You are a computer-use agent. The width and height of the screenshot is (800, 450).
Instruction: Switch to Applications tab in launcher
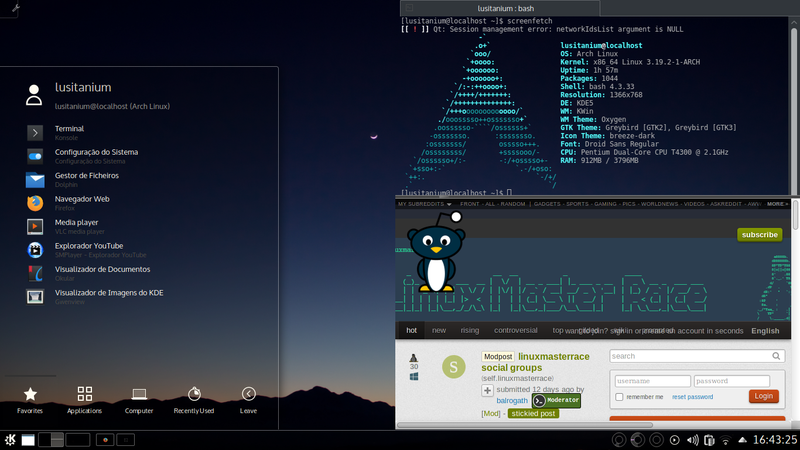click(x=85, y=399)
